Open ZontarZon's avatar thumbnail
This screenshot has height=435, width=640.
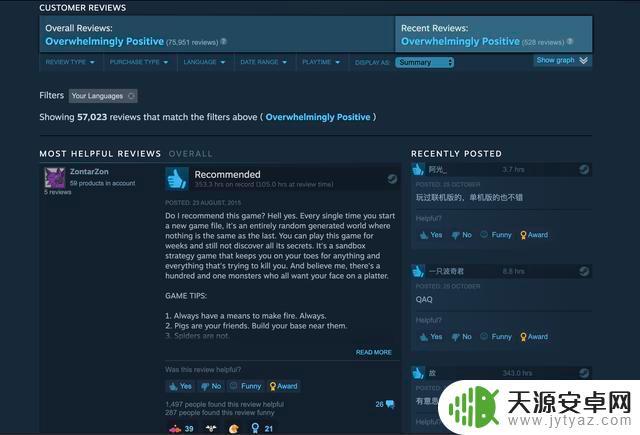tap(55, 178)
